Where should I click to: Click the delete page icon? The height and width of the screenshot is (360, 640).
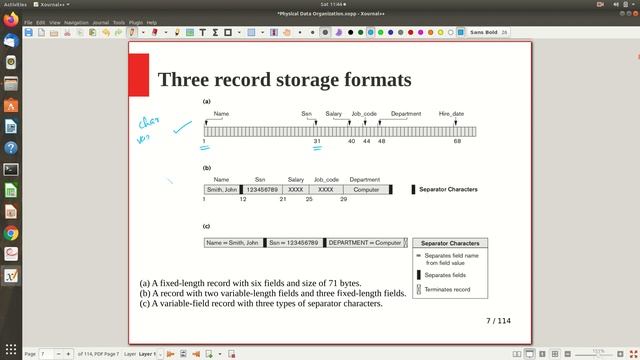coord(232,354)
